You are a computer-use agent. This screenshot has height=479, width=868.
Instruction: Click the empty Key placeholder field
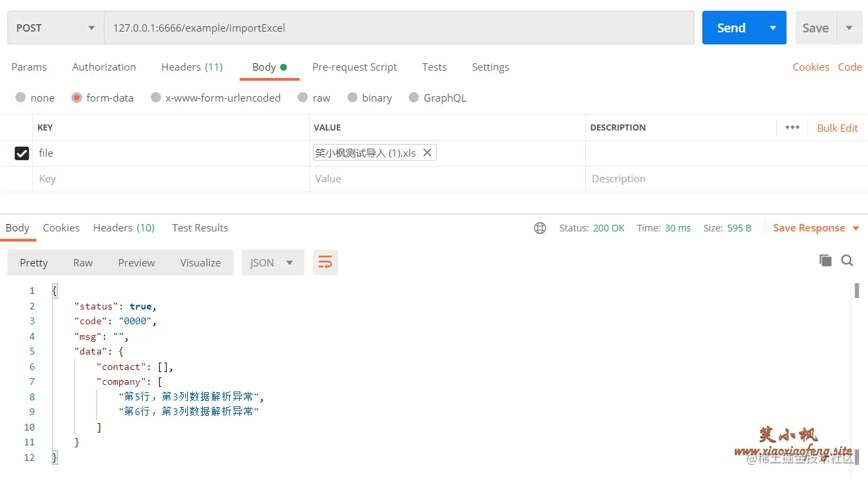[171, 179]
